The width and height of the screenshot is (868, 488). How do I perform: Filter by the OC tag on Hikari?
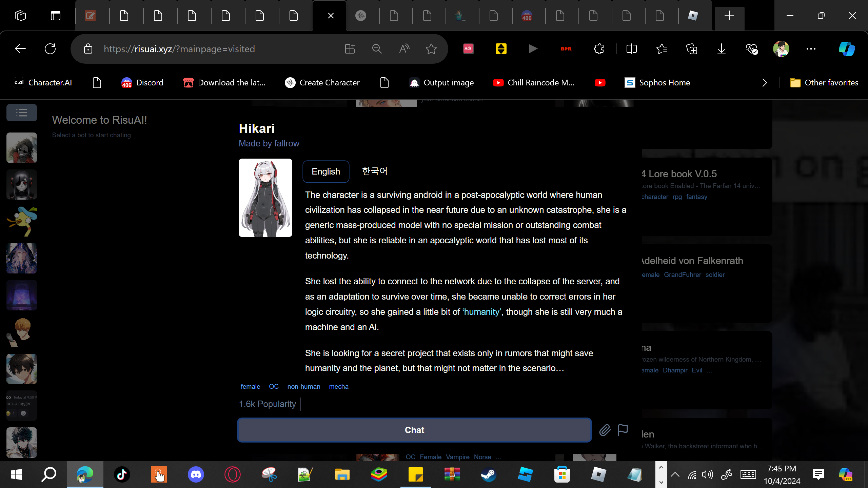click(x=274, y=386)
